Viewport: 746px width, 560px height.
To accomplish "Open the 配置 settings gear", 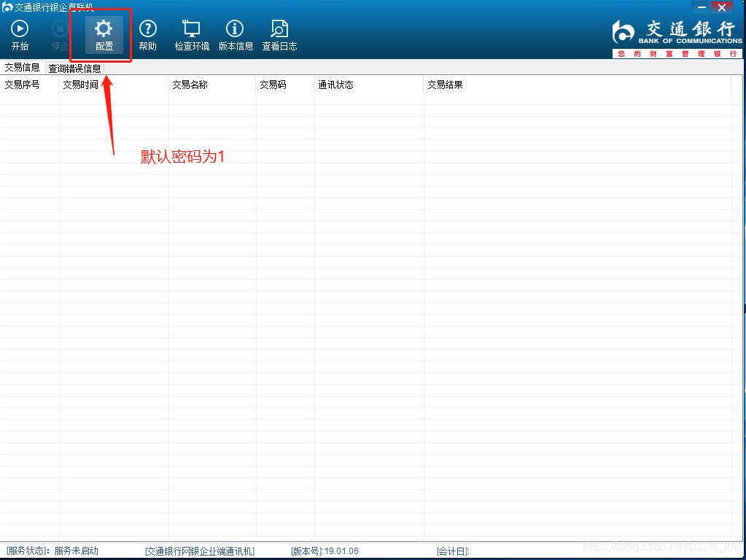I will (104, 35).
